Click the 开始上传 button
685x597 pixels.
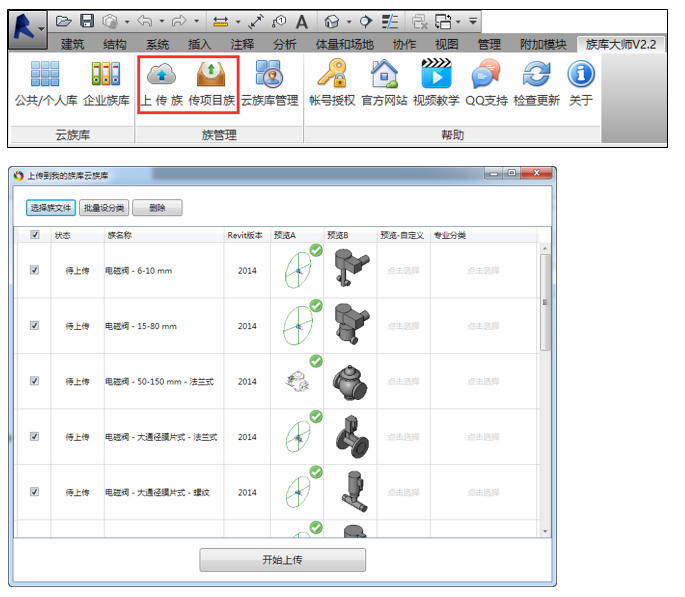282,560
